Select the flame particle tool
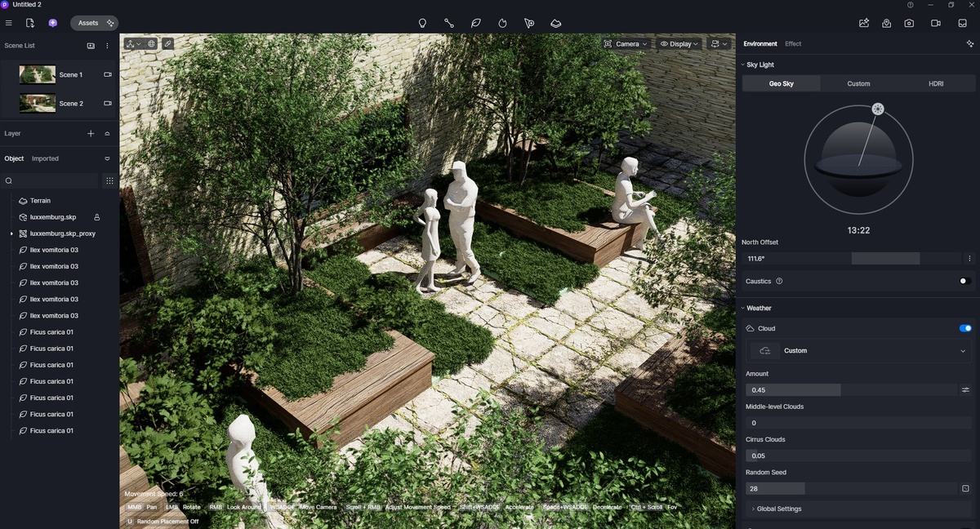 [x=502, y=23]
